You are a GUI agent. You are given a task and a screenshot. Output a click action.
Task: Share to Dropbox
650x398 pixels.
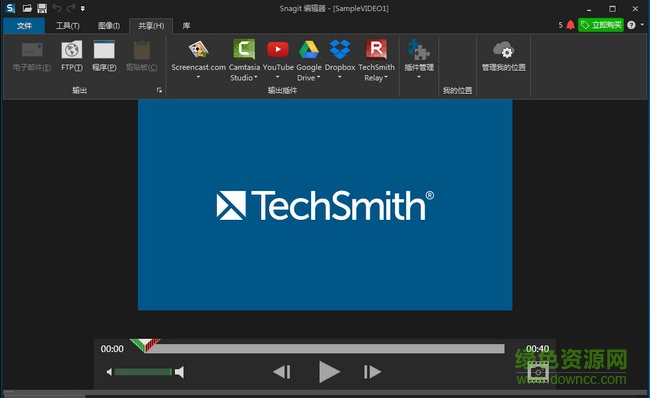pos(340,56)
